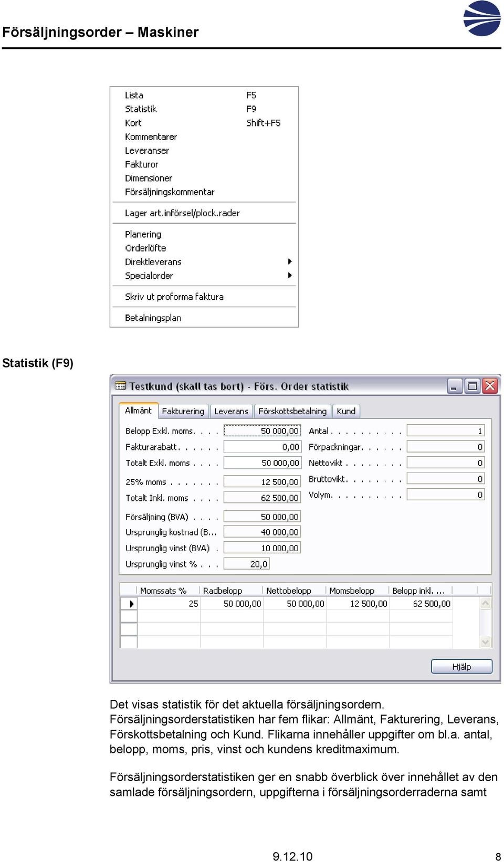Click the Hjälp button
The image size is (504, 862).
(x=461, y=666)
